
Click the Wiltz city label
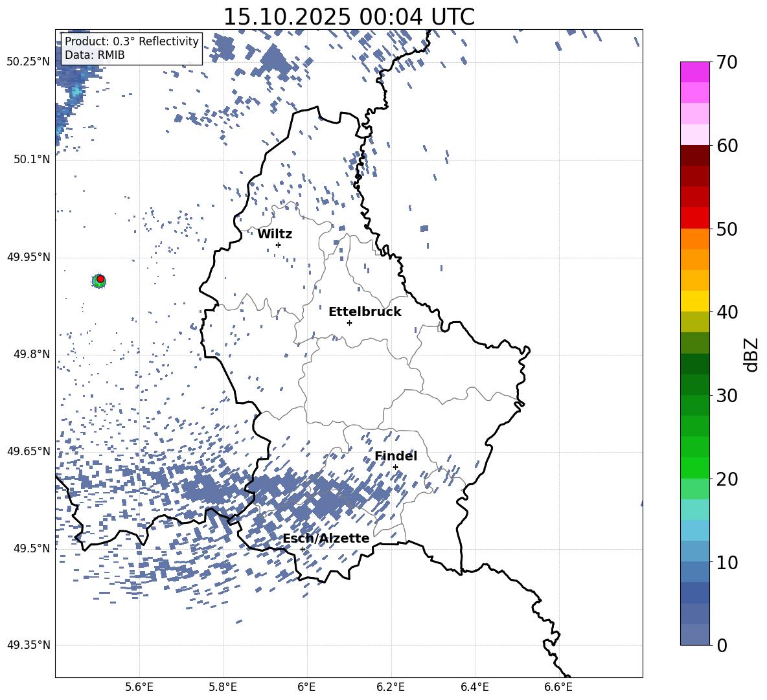(275, 234)
